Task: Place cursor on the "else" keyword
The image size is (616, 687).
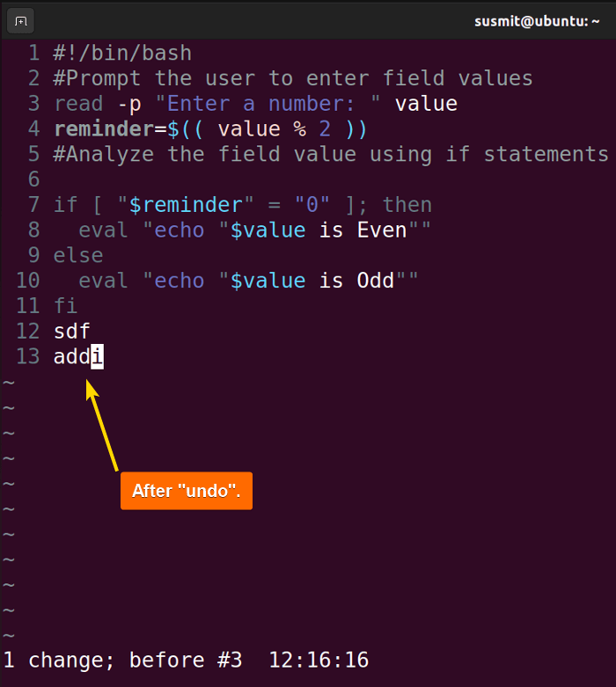Action: coord(78,255)
